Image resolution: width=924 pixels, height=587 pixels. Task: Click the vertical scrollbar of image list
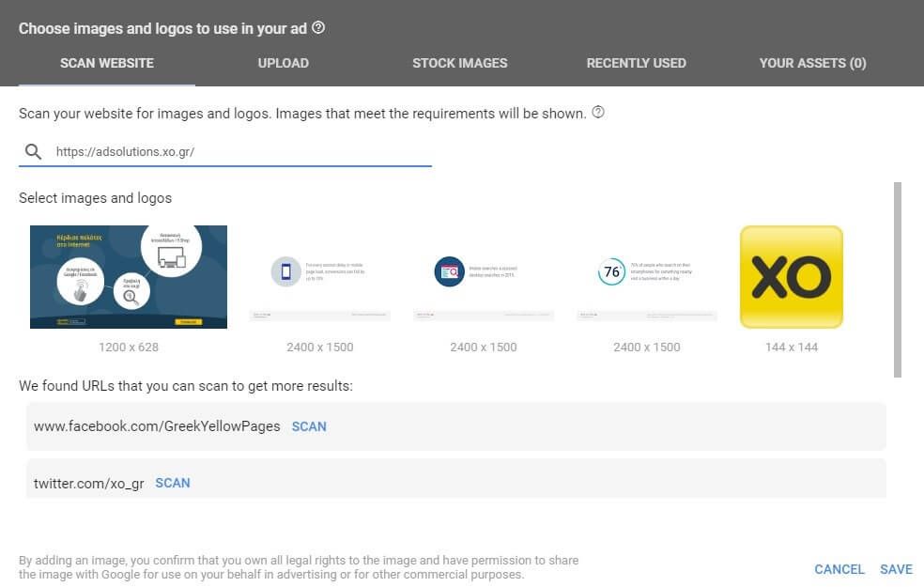(x=898, y=280)
